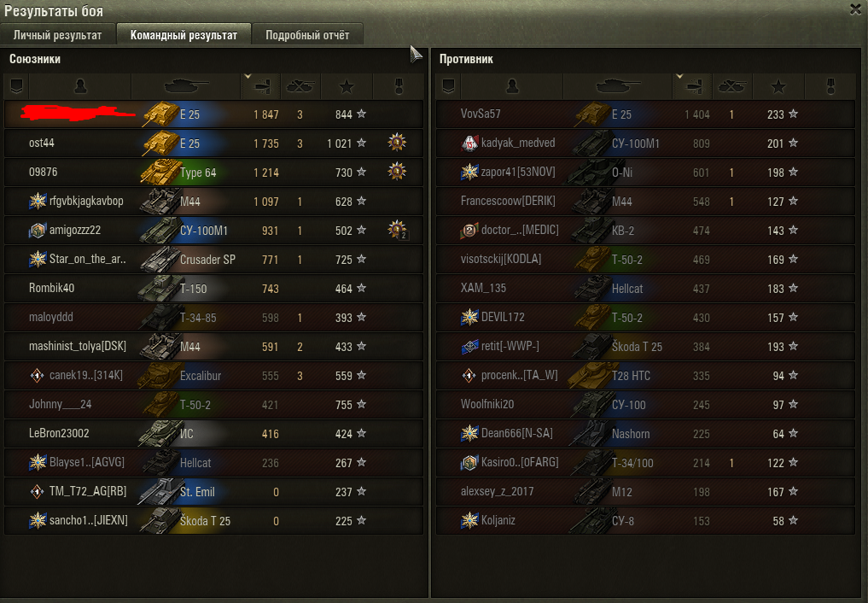The width and height of the screenshot is (868, 603).
Task: Sort enemies by player name icon
Action: (512, 86)
